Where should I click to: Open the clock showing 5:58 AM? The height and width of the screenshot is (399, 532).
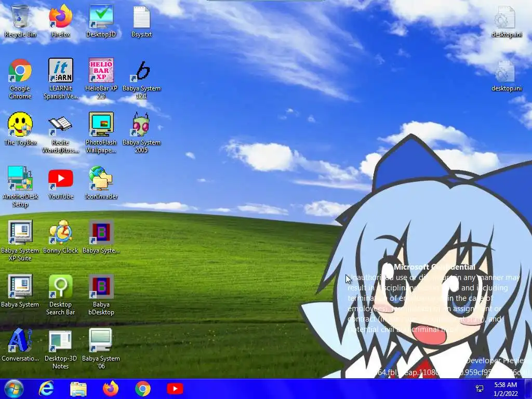pyautogui.click(x=506, y=389)
